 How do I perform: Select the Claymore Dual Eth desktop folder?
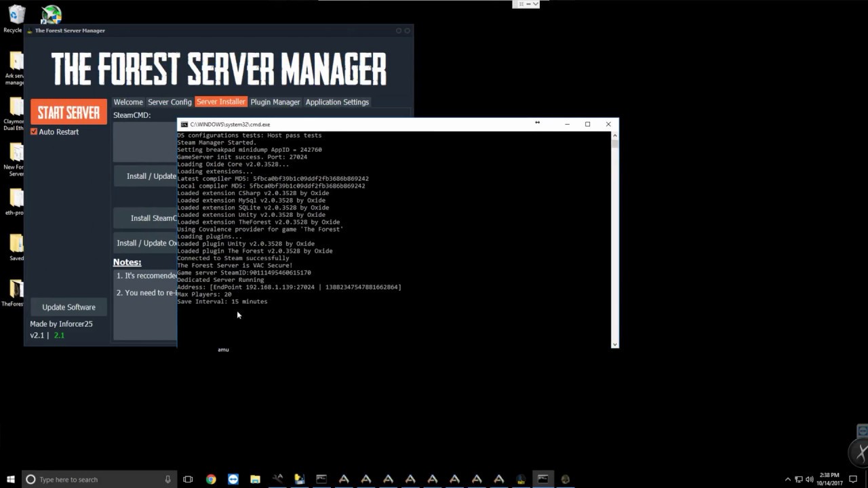[14, 115]
